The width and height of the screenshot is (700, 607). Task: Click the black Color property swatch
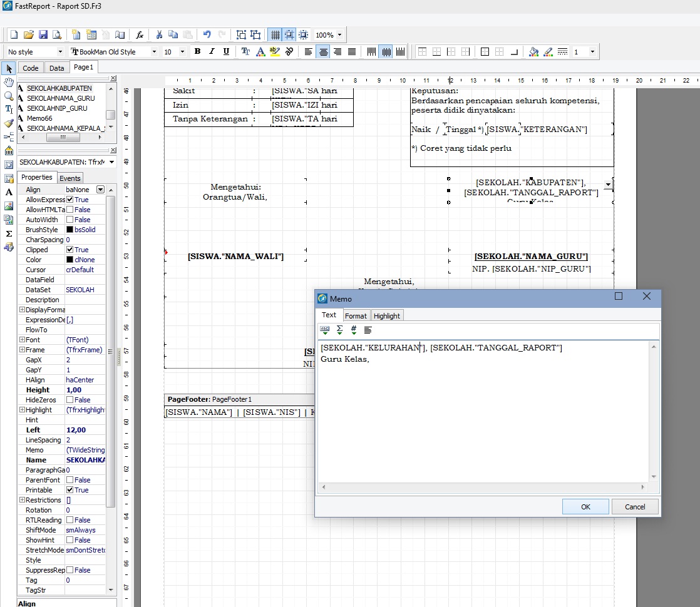tap(70, 260)
